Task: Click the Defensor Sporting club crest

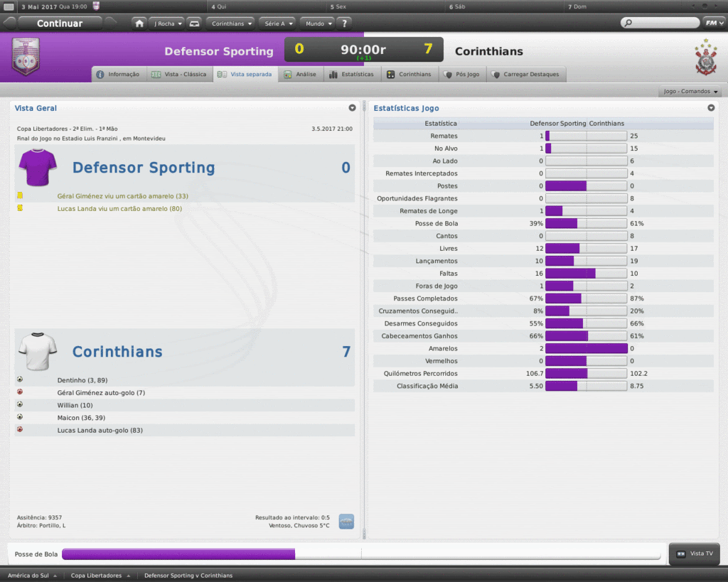Action: coord(26,58)
